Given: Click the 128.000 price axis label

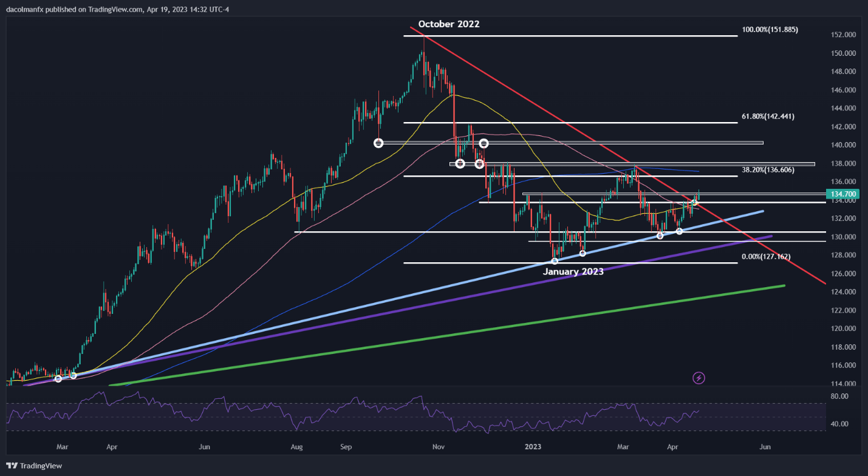Looking at the screenshot, I should pos(844,256).
